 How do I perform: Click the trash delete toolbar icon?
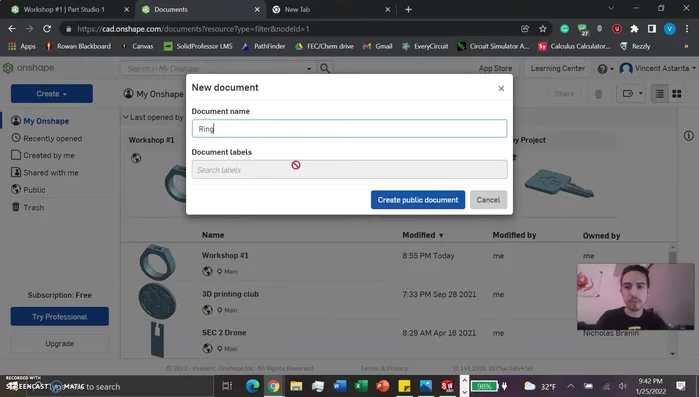599,94
